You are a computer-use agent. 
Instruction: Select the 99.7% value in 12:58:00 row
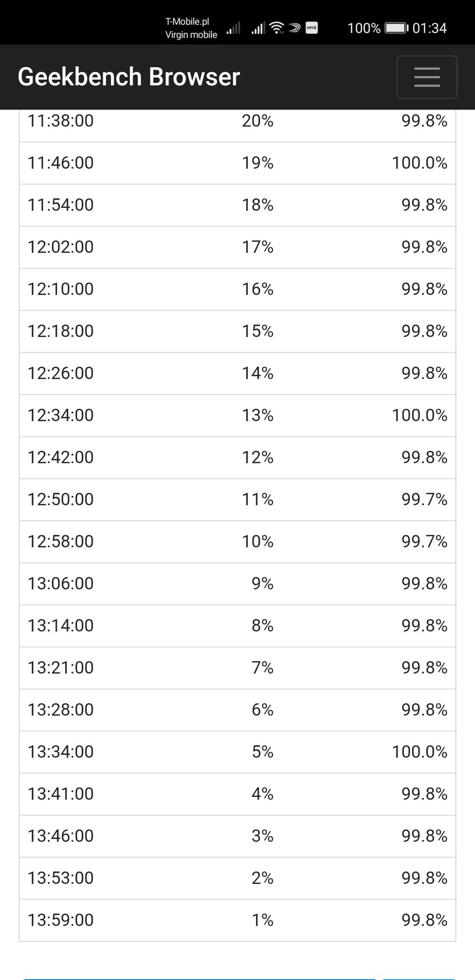[424, 542]
